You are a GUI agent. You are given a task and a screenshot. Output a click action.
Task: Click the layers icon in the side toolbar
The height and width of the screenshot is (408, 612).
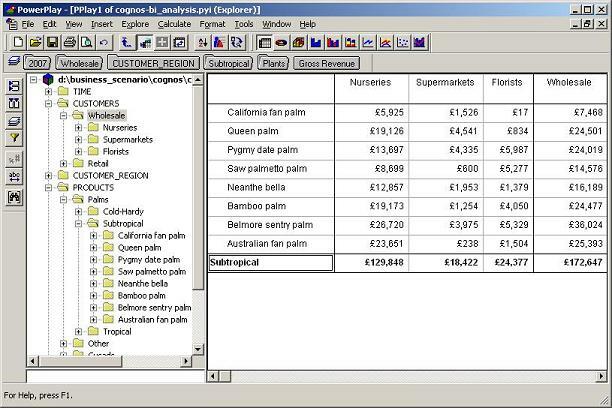click(14, 121)
